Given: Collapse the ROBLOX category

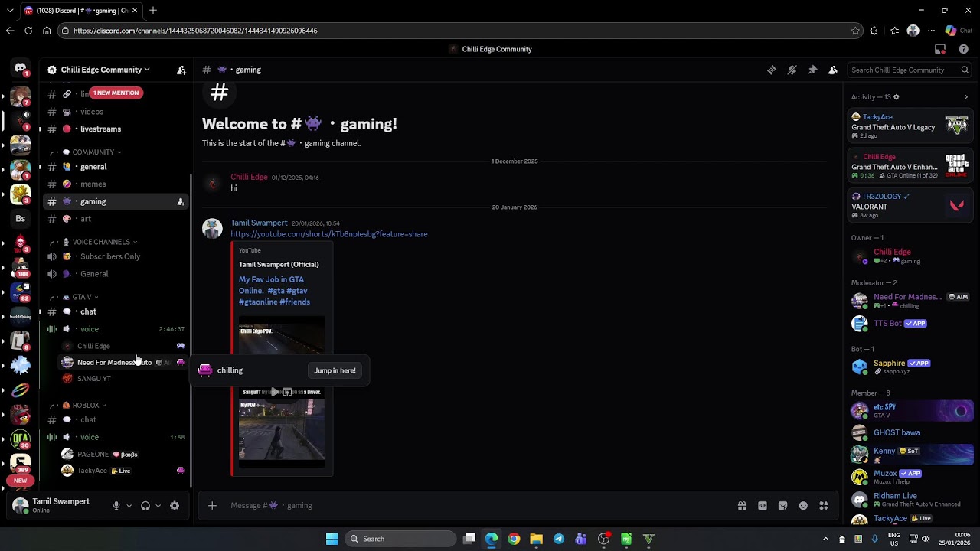Looking at the screenshot, I should 85,405.
